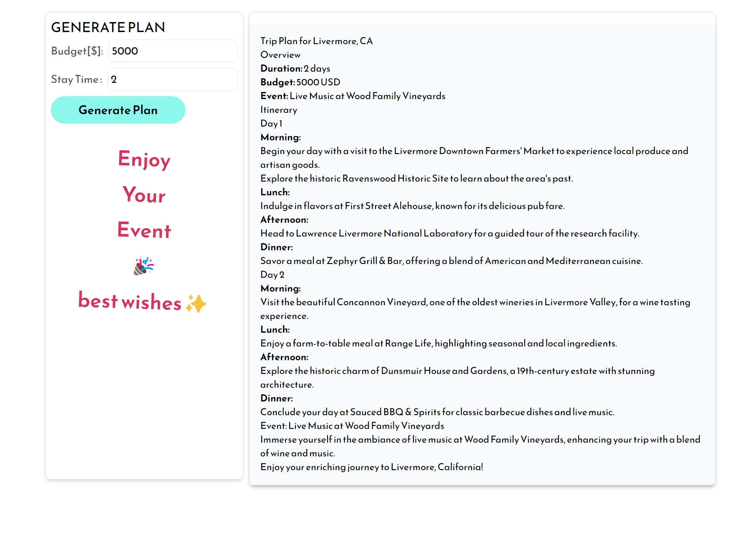
Task: Click the Immerse yourself in the ambiance sentence
Action: point(481,446)
